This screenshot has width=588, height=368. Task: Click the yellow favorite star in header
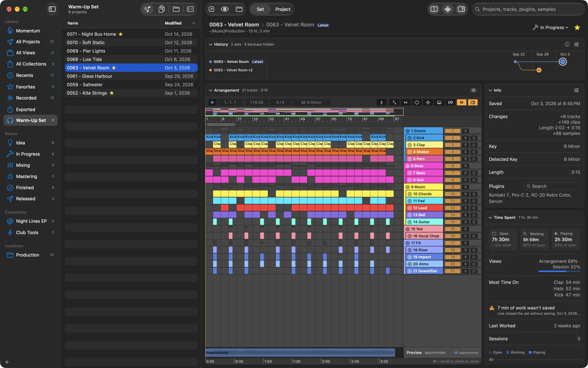[x=577, y=28]
